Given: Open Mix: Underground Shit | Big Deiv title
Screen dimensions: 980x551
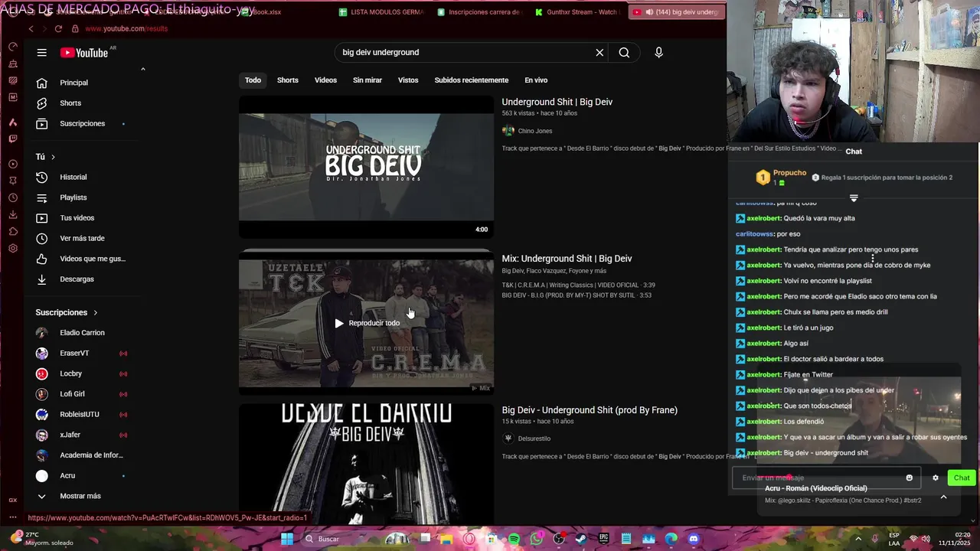Looking at the screenshot, I should tap(567, 259).
